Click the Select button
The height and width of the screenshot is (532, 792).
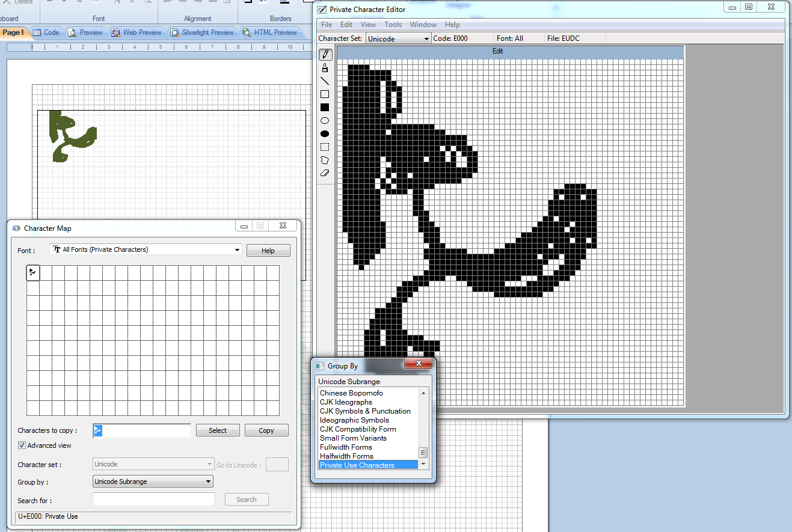(218, 430)
